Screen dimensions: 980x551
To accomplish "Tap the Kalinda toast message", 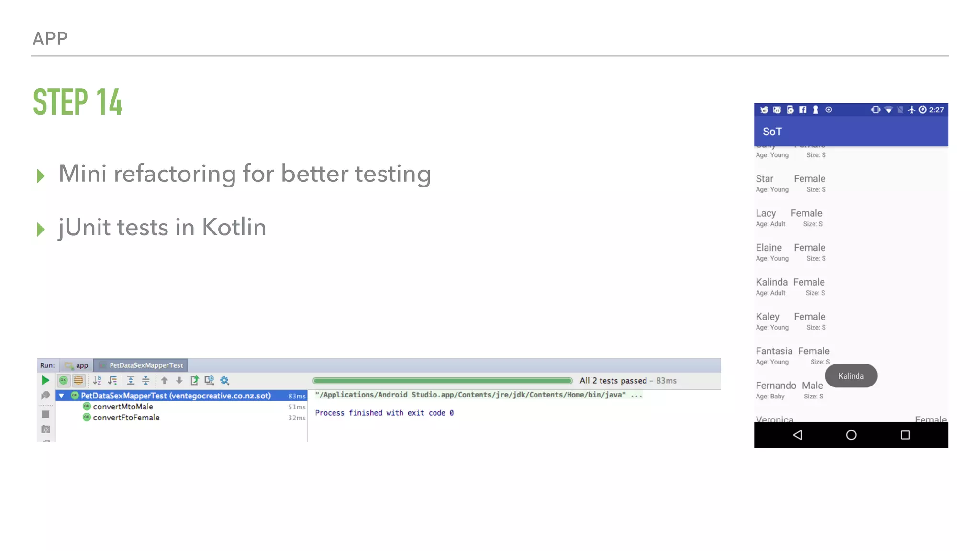I will 851,376.
